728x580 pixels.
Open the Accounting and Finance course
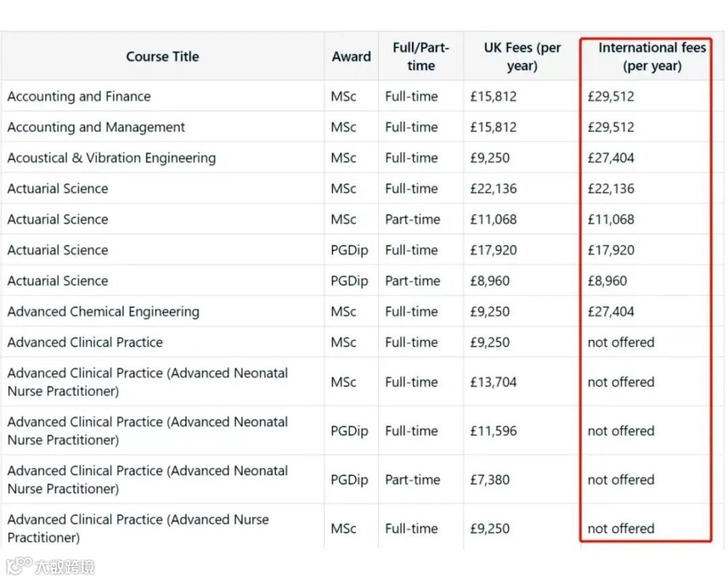coord(79,96)
